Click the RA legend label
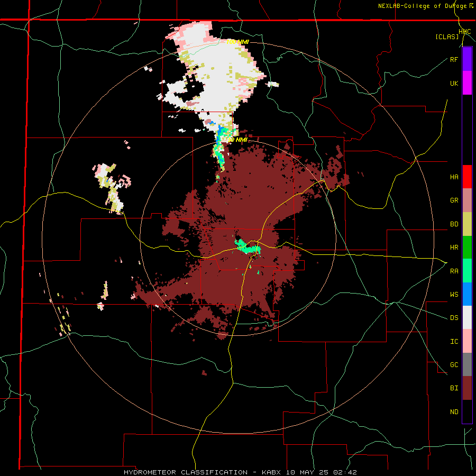 tap(454, 271)
